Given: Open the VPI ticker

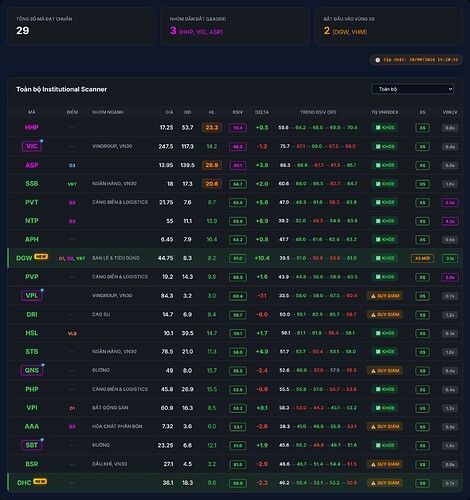Looking at the screenshot, I should [x=32, y=408].
